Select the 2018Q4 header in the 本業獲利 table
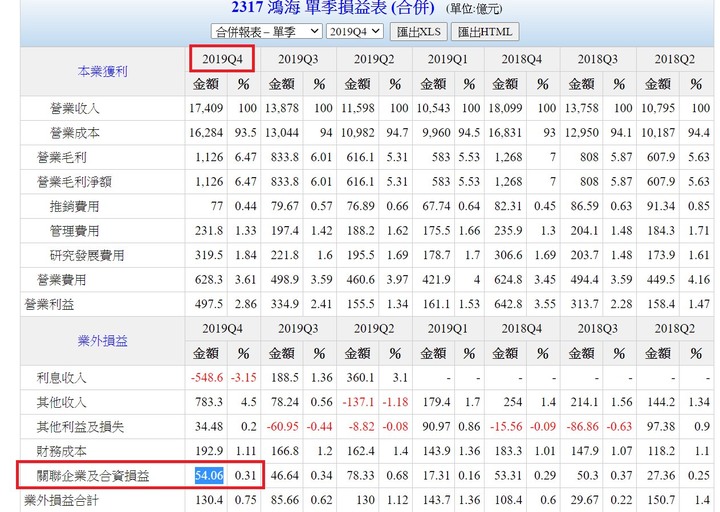The height and width of the screenshot is (512, 720). (522, 59)
